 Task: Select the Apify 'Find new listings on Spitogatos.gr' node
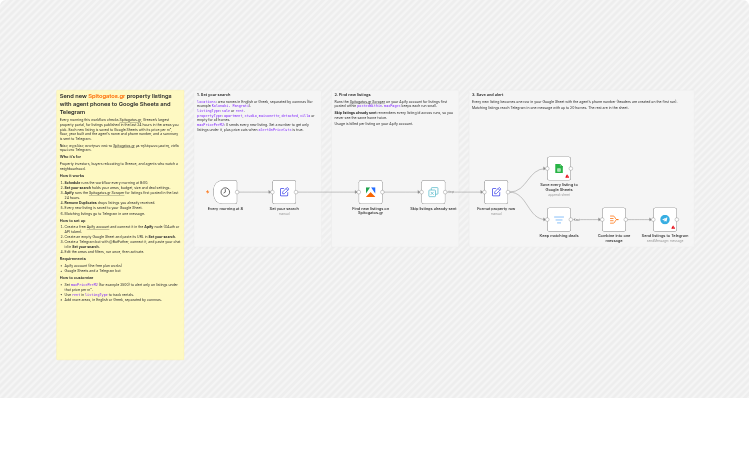point(370,192)
